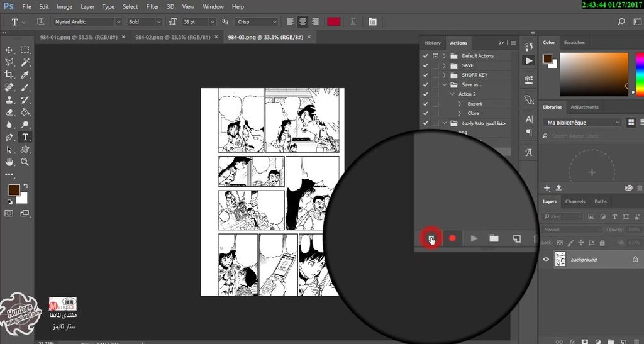Select the Horizontal Type tool in toolbox
Screen dimensions: 644x344
(x=25, y=137)
